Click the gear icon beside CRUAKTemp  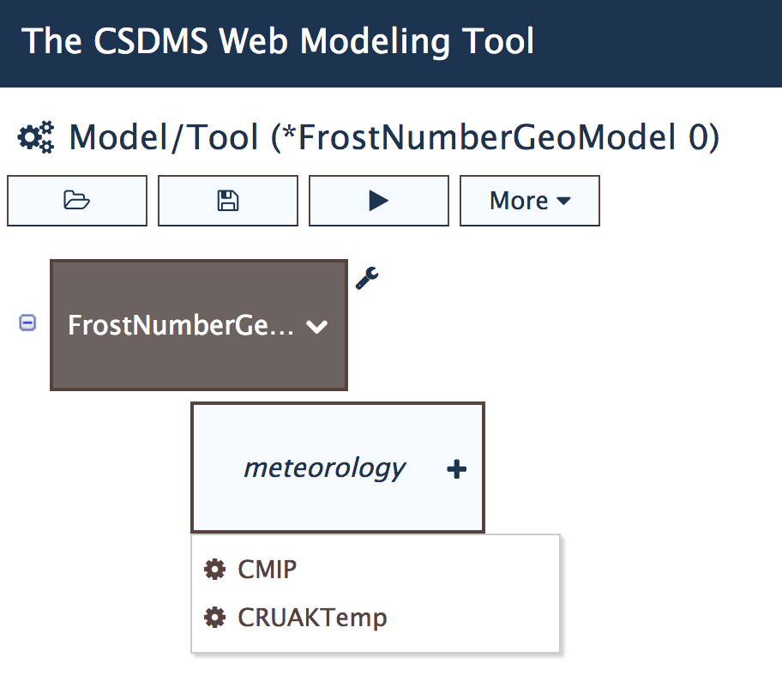(x=215, y=617)
